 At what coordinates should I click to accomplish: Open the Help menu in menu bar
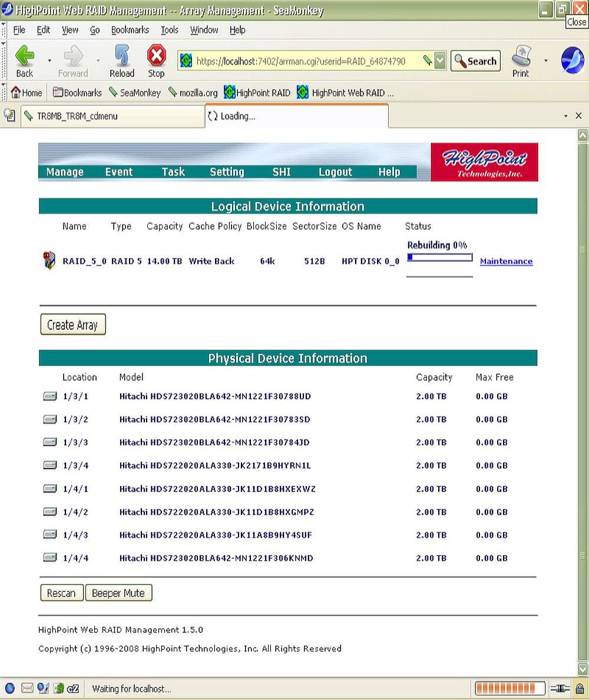[237, 30]
